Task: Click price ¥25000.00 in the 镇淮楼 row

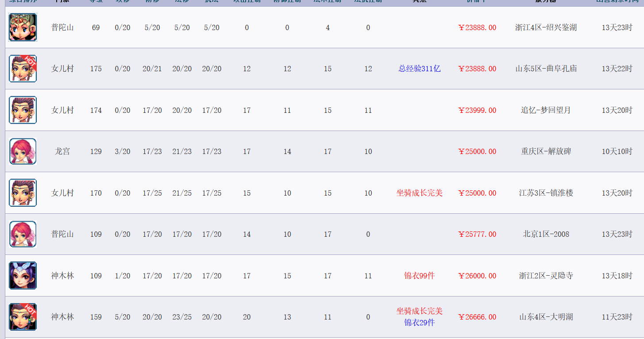Action: pos(477,193)
